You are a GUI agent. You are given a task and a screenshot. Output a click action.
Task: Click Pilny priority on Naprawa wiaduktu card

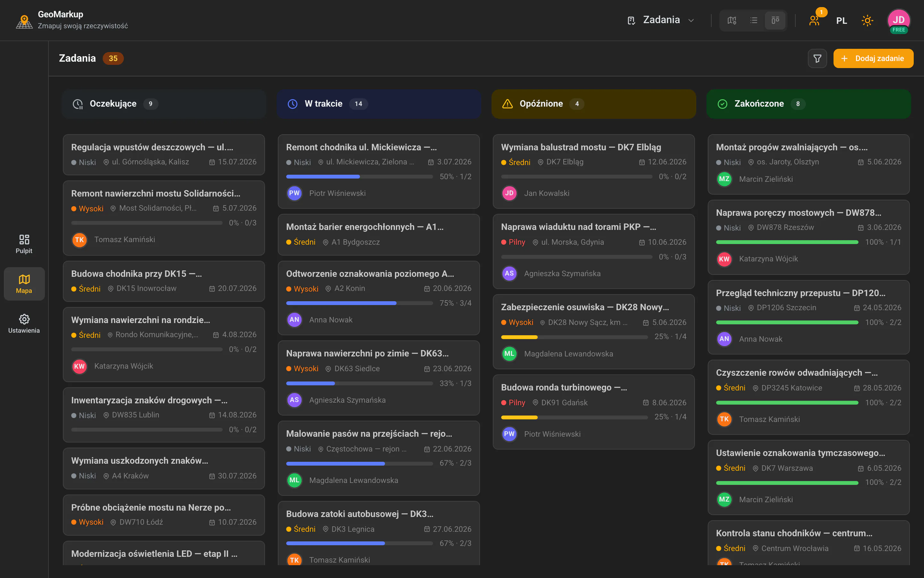point(513,242)
